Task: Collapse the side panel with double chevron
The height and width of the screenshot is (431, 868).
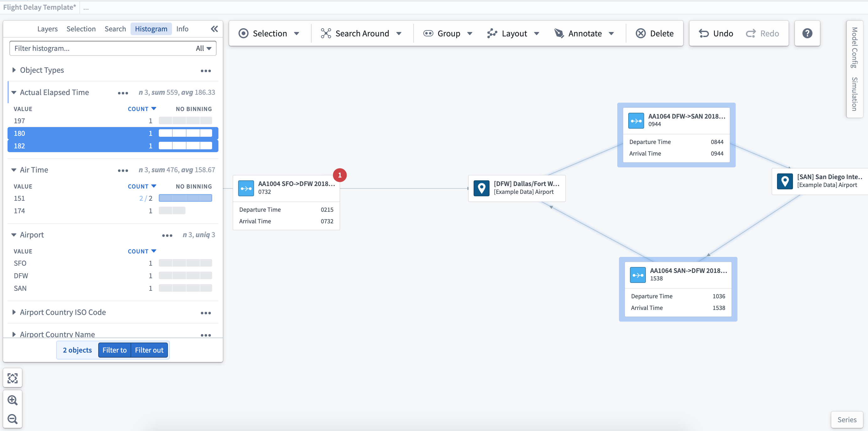Action: pos(214,29)
